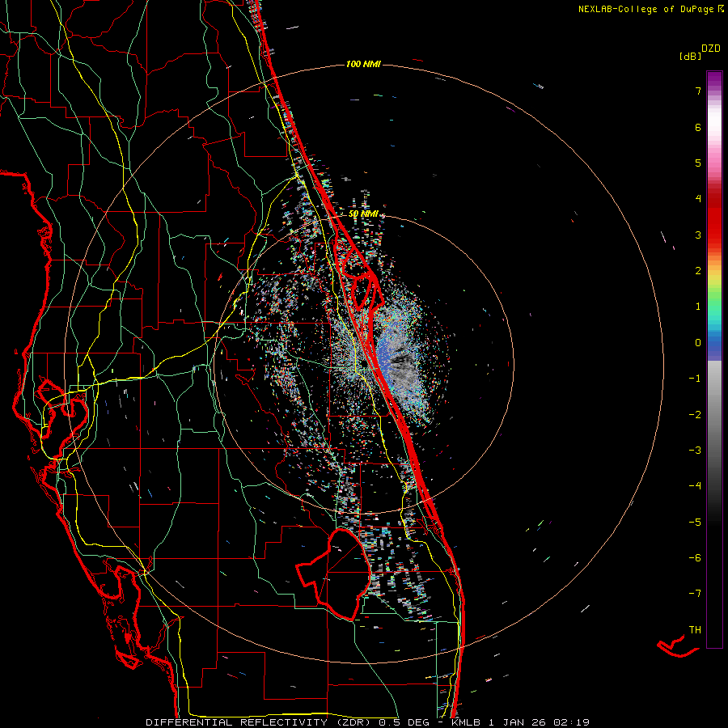Click the 50 NMI range ring label
728x728 pixels.
363,214
